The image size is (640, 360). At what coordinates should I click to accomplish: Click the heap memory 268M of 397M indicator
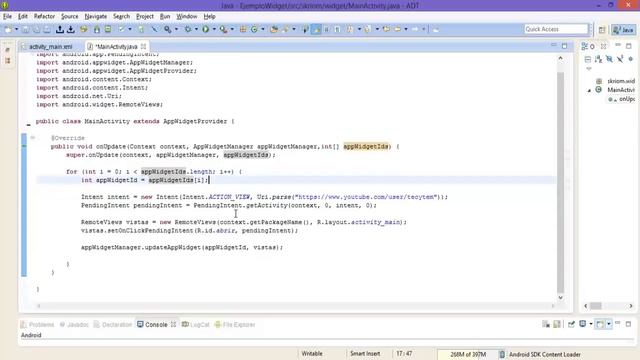click(468, 354)
